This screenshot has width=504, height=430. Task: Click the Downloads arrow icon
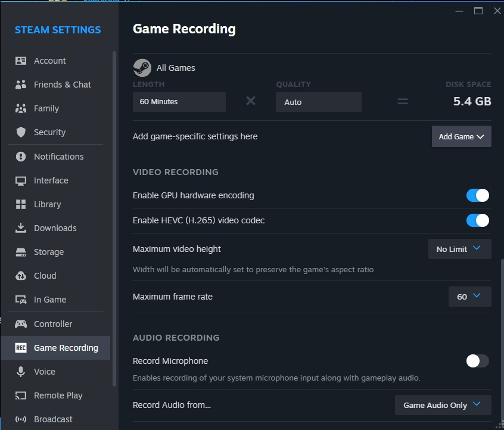(21, 228)
